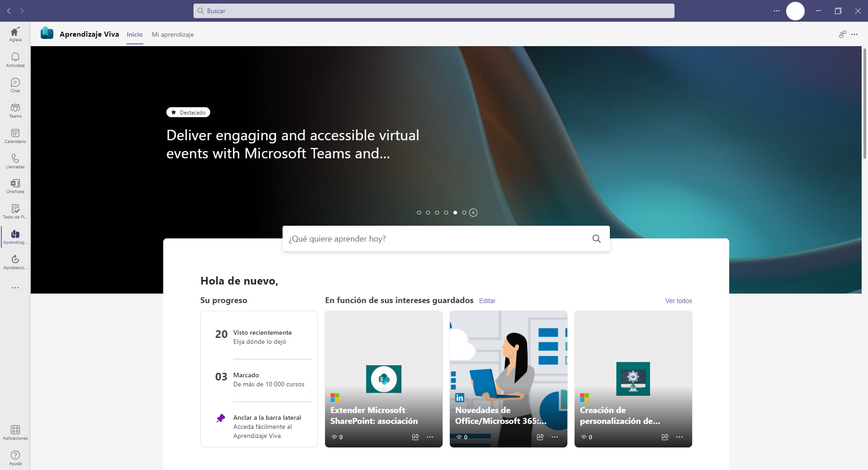Click the view count on Extender SharePoint card

(x=337, y=437)
